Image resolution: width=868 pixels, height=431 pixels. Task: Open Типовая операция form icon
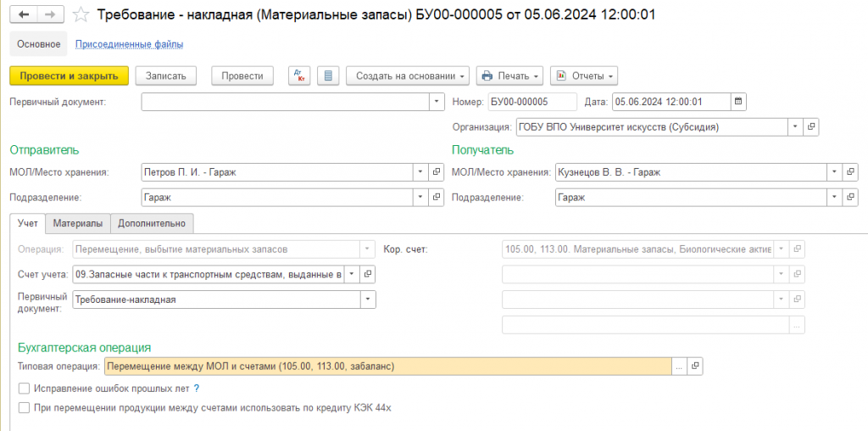tap(695, 367)
